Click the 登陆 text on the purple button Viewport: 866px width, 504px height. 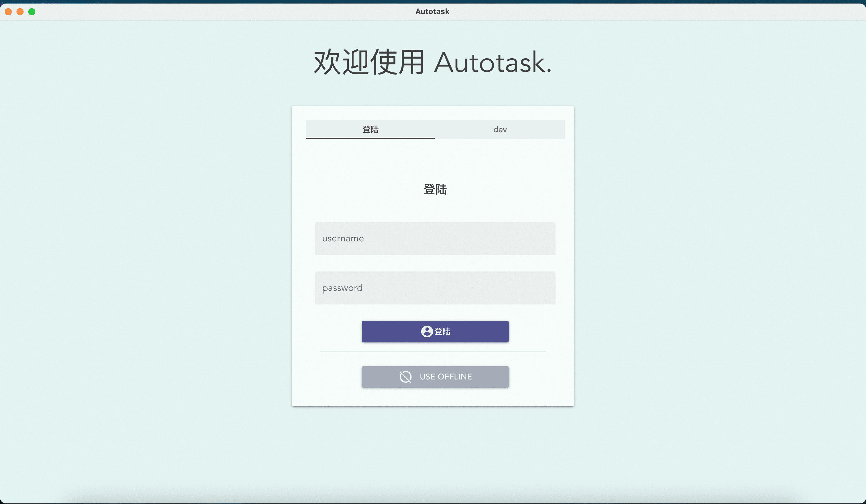tap(442, 331)
